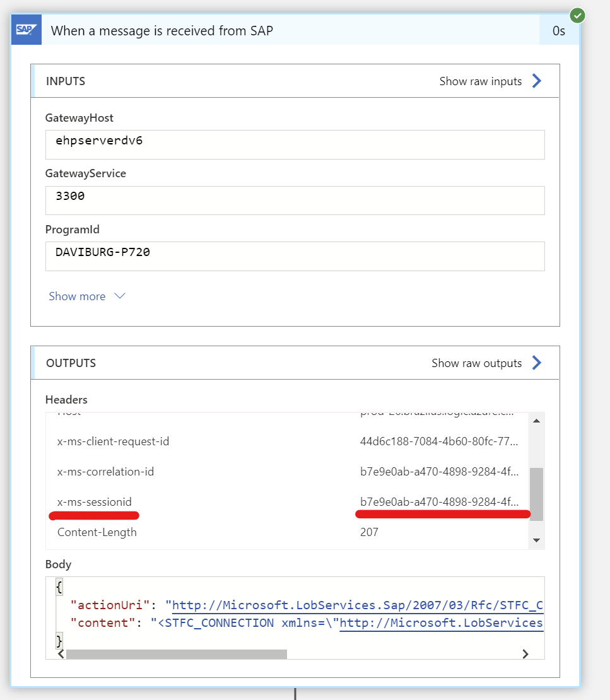Click headers list scroll up arrow

(x=536, y=421)
